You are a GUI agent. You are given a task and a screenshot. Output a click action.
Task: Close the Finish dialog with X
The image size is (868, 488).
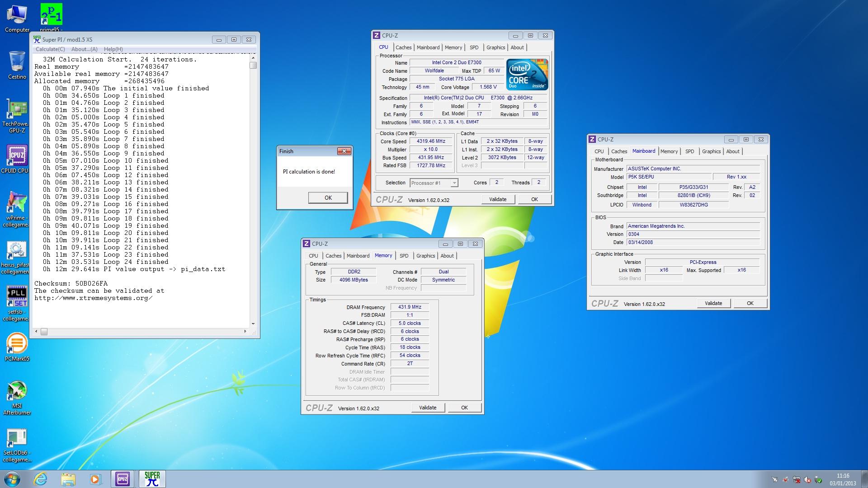344,151
